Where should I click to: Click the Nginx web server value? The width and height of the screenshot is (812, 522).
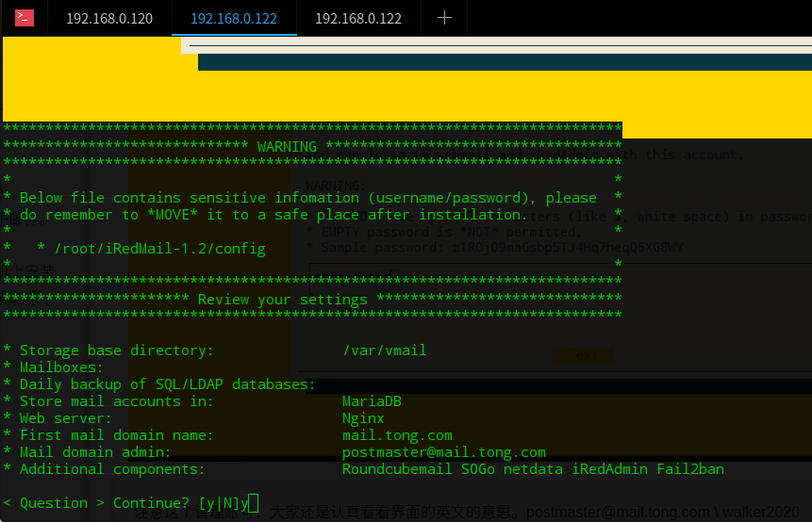coord(363,418)
